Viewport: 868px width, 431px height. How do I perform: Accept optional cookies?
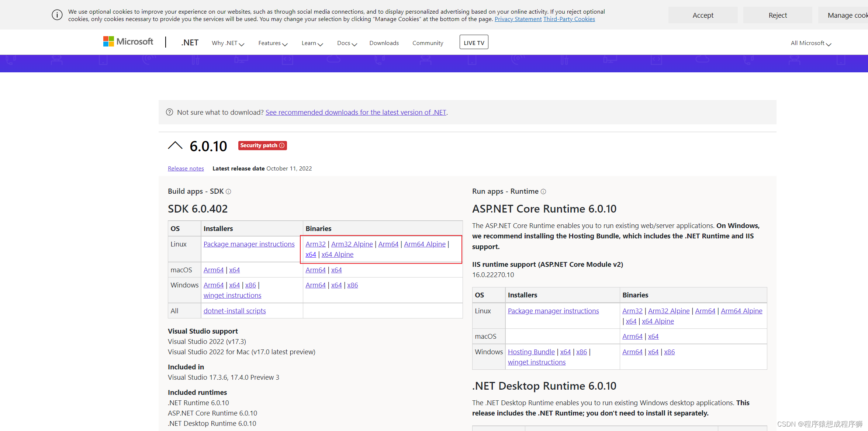tap(703, 15)
